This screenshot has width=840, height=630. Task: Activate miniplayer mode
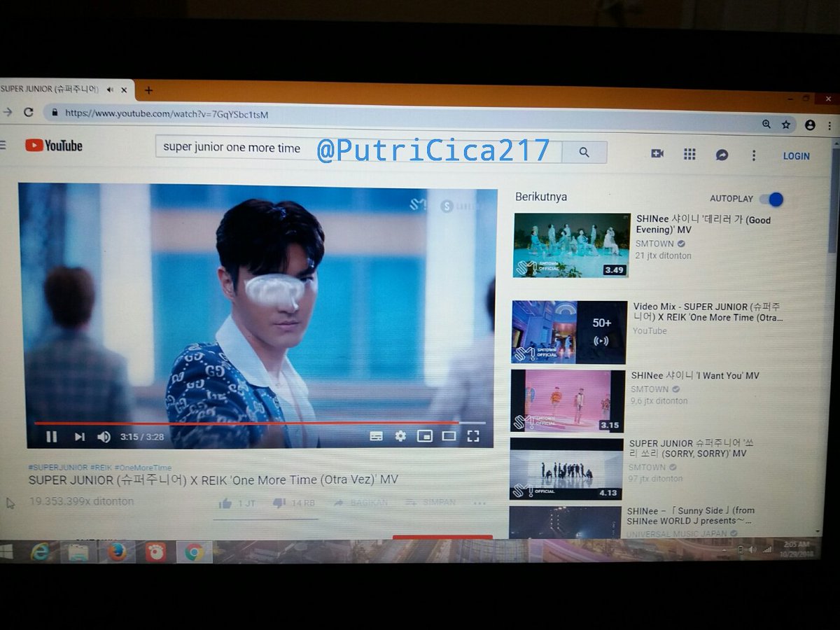pos(424,436)
